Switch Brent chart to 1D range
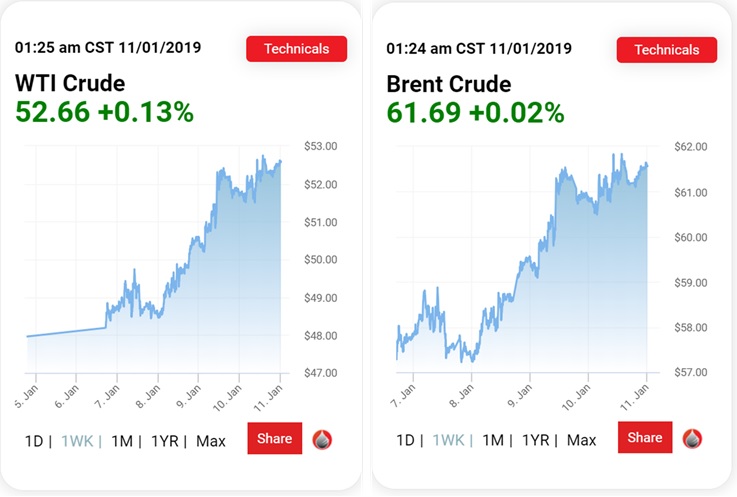Viewport: 737px width, 497px height. (406, 441)
